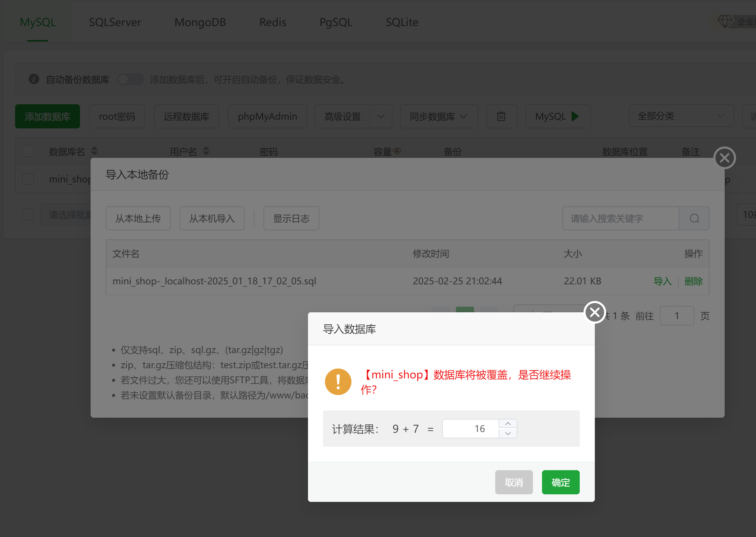Click the orange warning exclamation icon
Screen dimensions: 756x537
tap(338, 382)
